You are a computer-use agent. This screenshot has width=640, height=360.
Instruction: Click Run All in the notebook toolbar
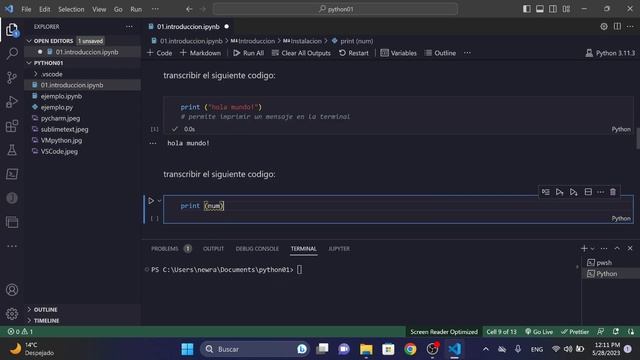click(x=248, y=53)
